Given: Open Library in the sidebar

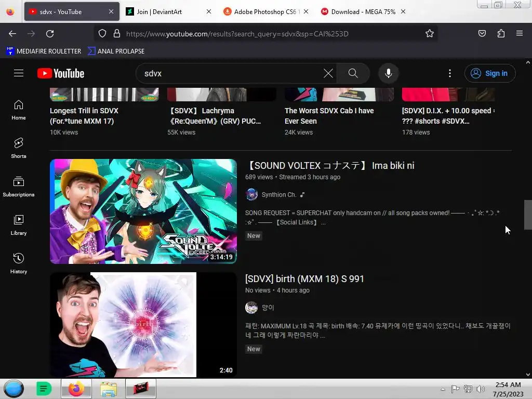Looking at the screenshot, I should 19,225.
